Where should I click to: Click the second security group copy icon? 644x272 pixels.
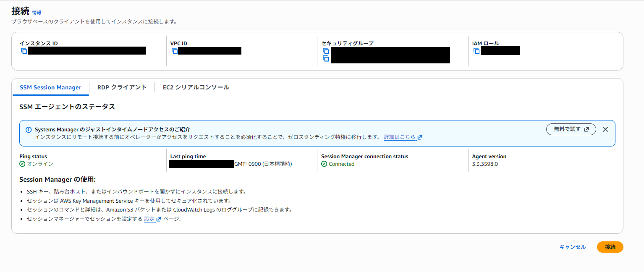tap(326, 58)
